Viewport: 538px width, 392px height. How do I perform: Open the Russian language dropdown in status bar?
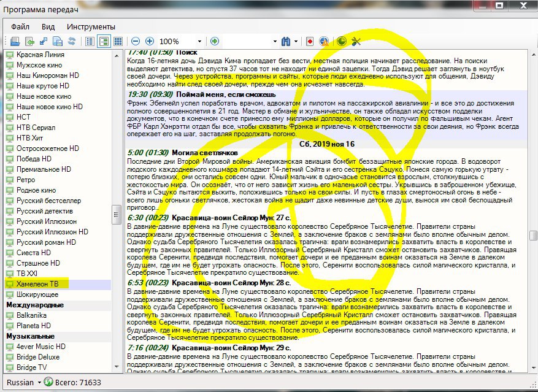pos(24,382)
